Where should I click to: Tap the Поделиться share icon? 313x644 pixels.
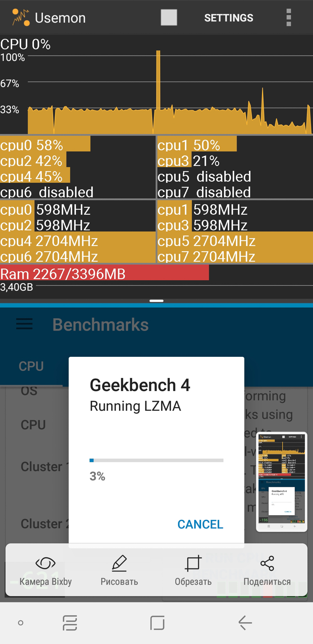pos(267,563)
